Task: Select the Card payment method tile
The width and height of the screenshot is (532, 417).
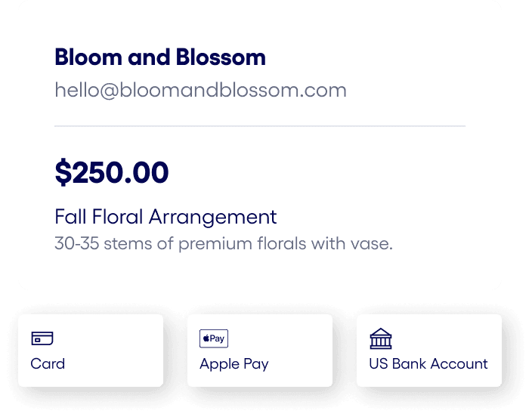Action: click(x=91, y=351)
